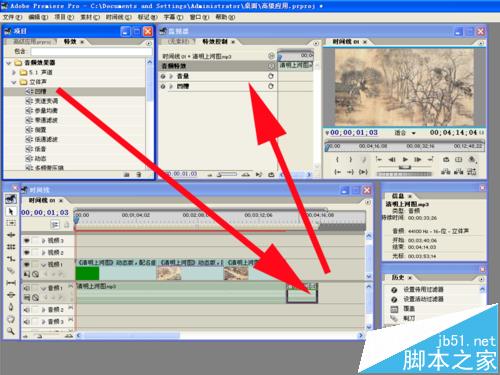Open the 文件 menu
The height and width of the screenshot is (375, 500).
coord(12,17)
